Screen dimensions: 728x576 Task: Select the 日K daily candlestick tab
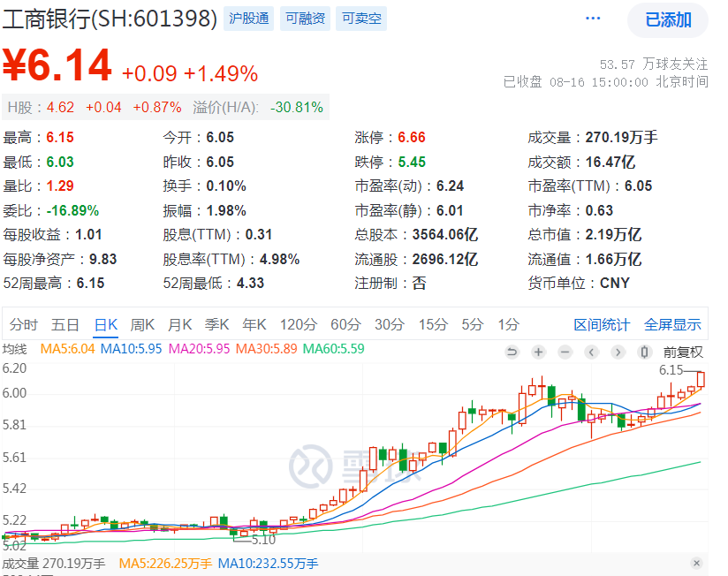(x=105, y=324)
